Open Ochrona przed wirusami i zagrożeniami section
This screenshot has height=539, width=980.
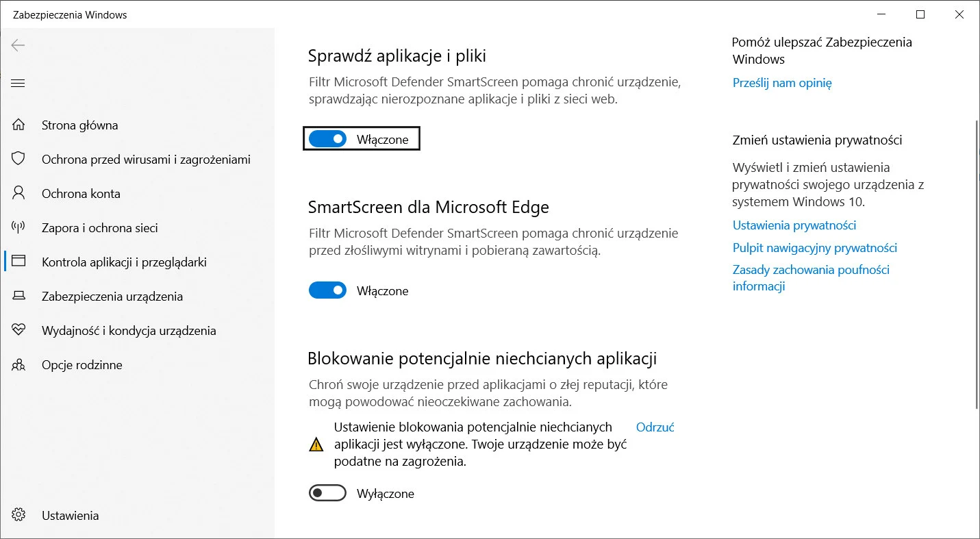click(x=146, y=159)
